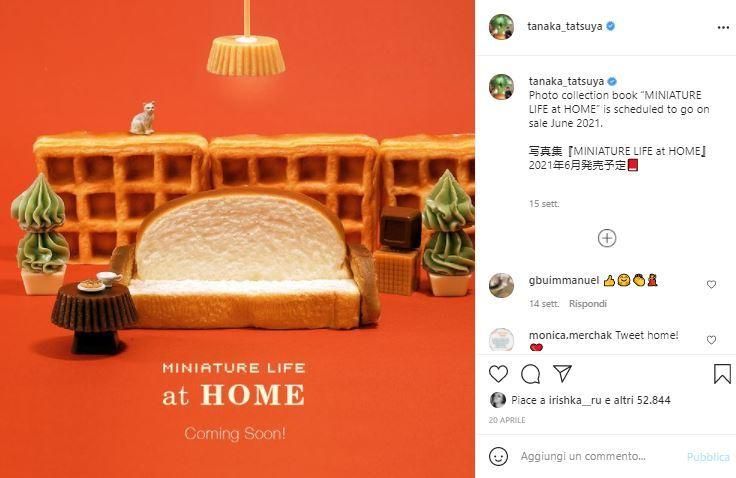
Task: Open tanaka_tatsuya username in header
Action: 565,26
